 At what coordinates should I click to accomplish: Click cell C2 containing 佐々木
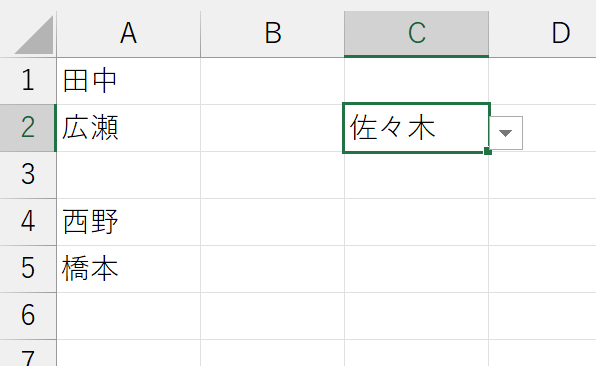[x=416, y=128]
